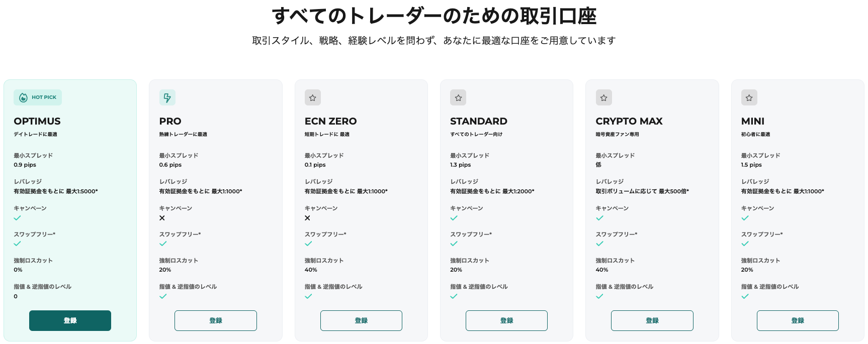Image resolution: width=868 pixels, height=344 pixels.
Task: Click the star icon on the MINI card
Action: 749,97
